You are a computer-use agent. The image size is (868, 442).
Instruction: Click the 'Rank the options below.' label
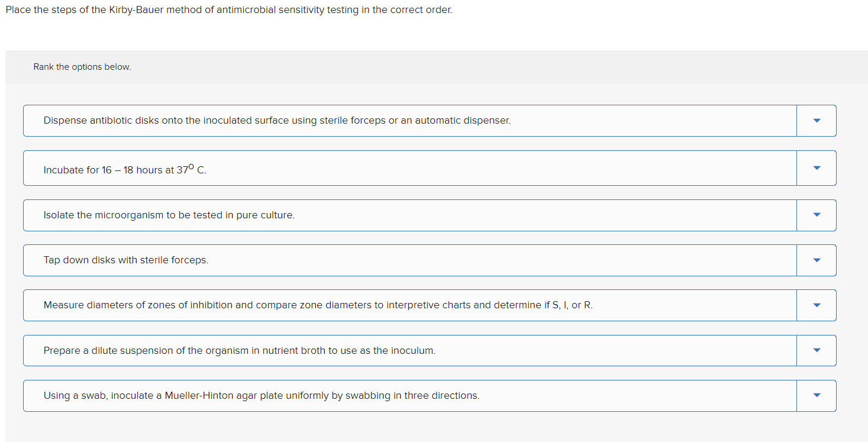coord(82,67)
